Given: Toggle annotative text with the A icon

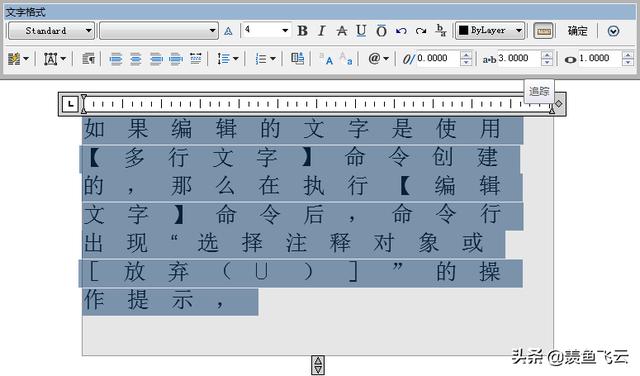Looking at the screenshot, I should tap(228, 31).
